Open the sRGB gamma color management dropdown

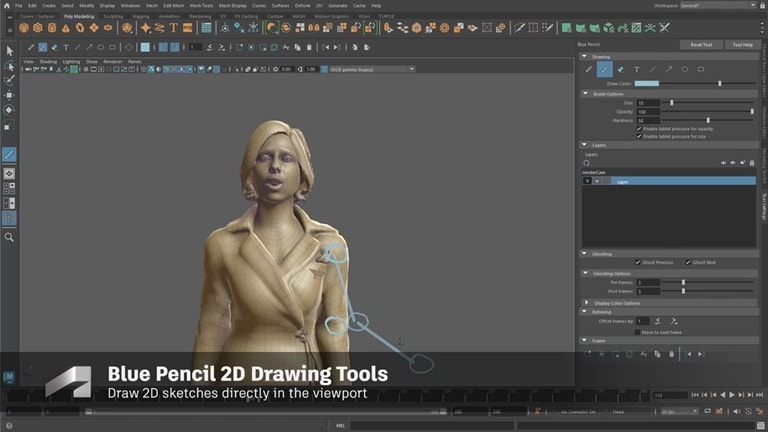tap(372, 70)
